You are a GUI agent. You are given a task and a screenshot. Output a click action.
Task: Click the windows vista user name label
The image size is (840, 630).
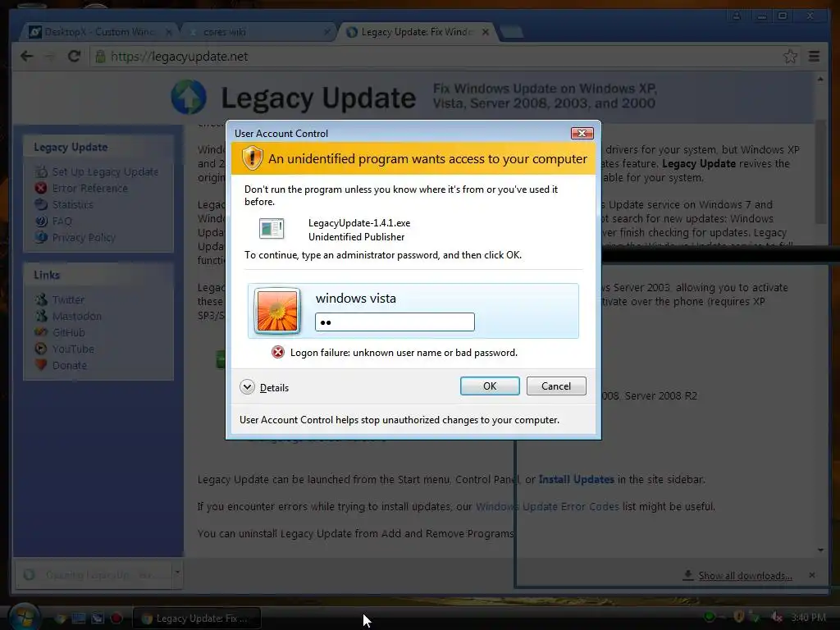click(356, 299)
